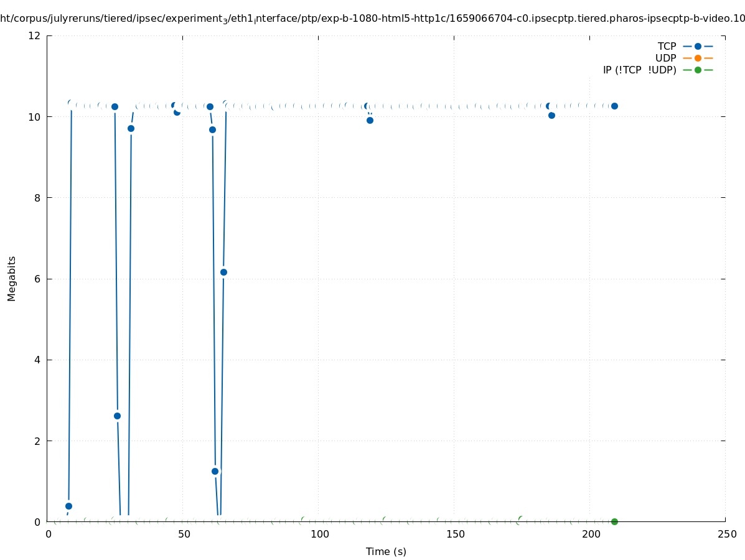Click the 250 tick label on the x-axis
Screen dimensions: 745x560
(x=726, y=534)
